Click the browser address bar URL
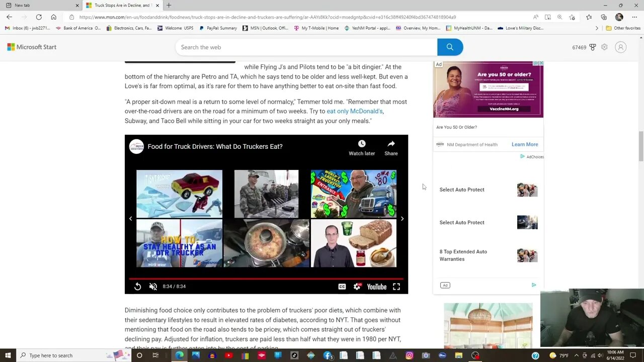 [267, 17]
